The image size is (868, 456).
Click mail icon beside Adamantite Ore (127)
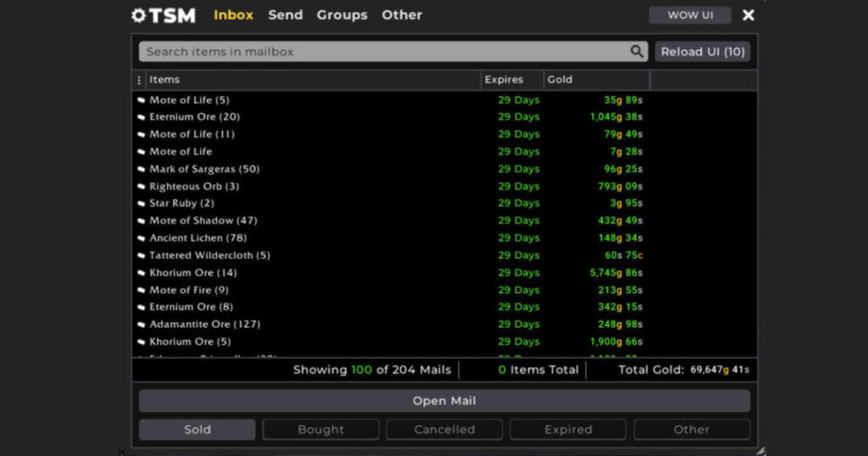point(142,325)
